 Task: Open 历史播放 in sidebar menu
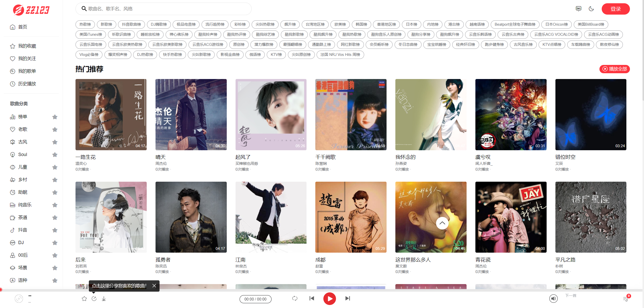(27, 84)
